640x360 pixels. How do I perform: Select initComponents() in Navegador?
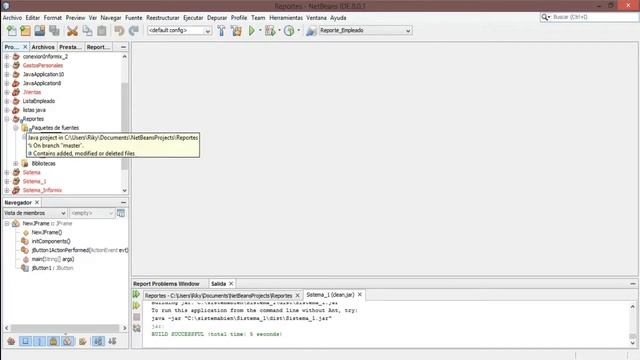tap(51, 241)
